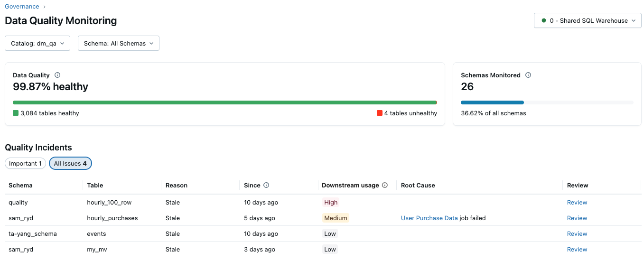Click red unhealthy tables legend square

point(379,113)
